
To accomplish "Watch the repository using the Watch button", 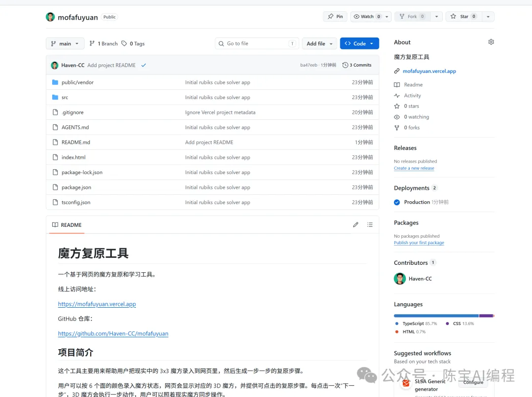I will pos(366,17).
